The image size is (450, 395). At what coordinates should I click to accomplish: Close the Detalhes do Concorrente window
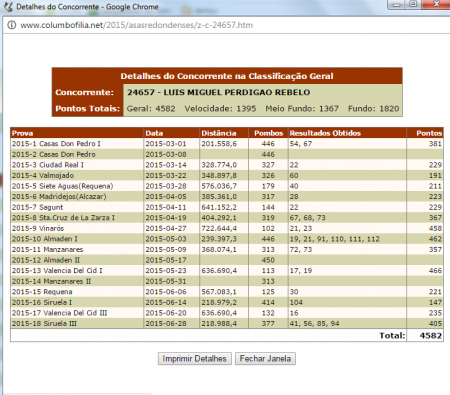[x=436, y=5]
